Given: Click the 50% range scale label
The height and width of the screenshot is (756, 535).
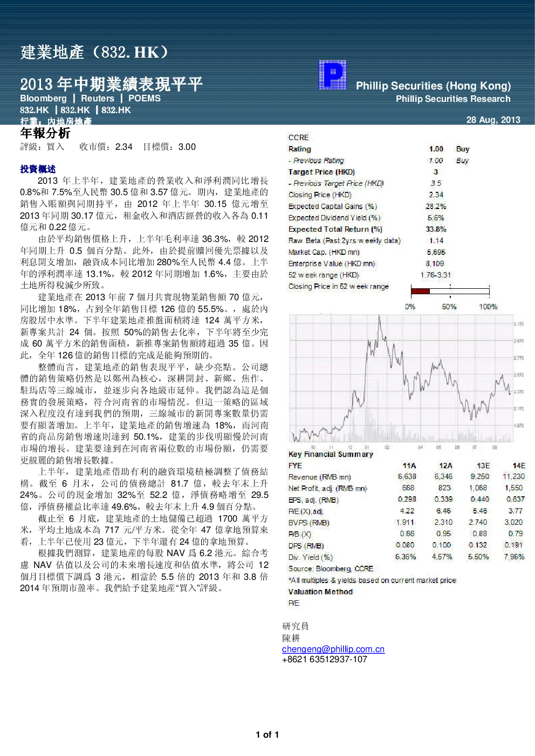Looking at the screenshot, I should tap(449, 307).
